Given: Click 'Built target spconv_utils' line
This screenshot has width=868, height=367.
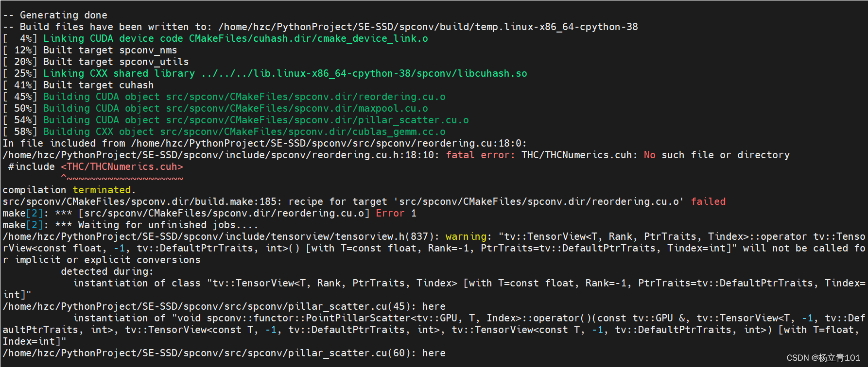Looking at the screenshot, I should (x=96, y=62).
